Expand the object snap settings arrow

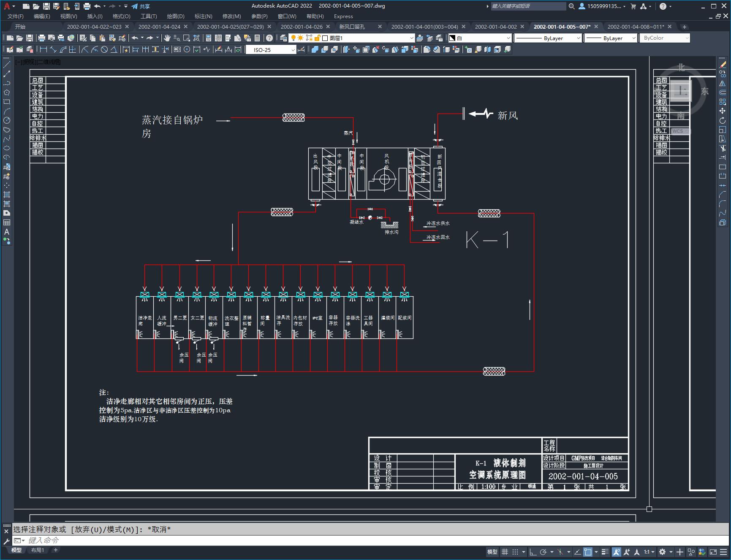coord(596,552)
